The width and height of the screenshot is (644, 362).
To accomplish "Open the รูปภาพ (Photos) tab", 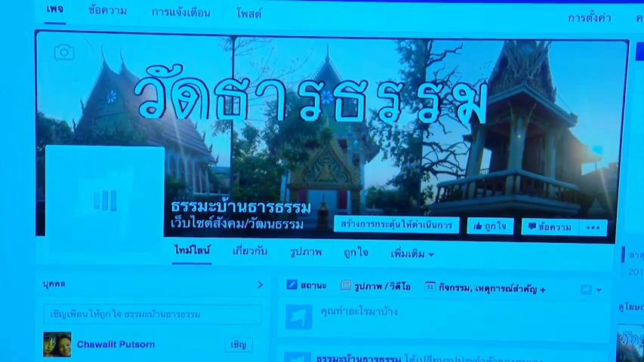I will click(306, 252).
